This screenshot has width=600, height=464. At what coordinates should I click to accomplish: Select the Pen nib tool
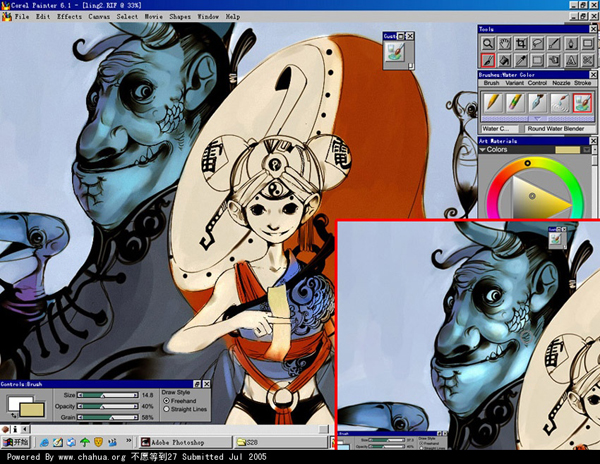click(571, 43)
